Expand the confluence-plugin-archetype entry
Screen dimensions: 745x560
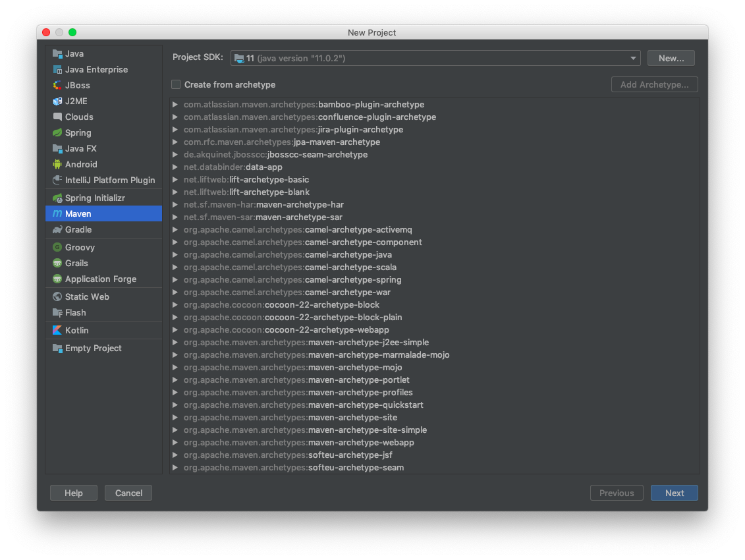point(175,117)
